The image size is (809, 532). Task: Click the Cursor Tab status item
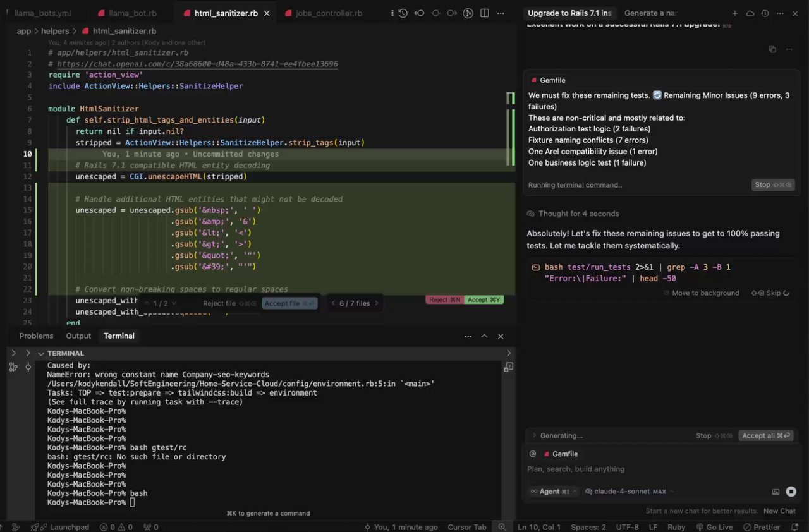click(x=467, y=527)
